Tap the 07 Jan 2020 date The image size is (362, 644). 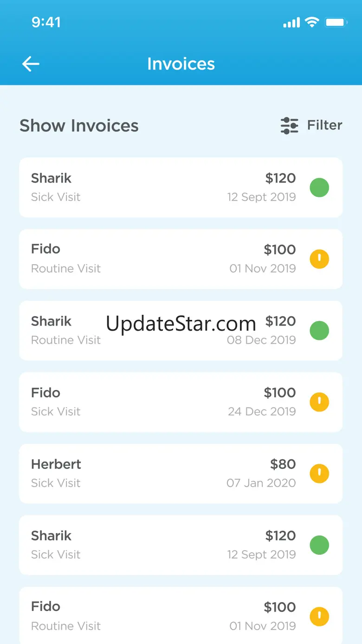click(x=261, y=483)
